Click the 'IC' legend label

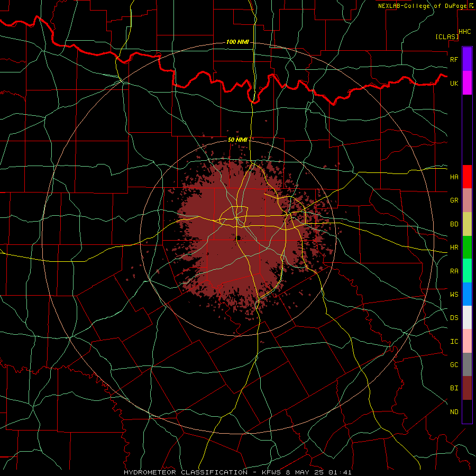454,342
